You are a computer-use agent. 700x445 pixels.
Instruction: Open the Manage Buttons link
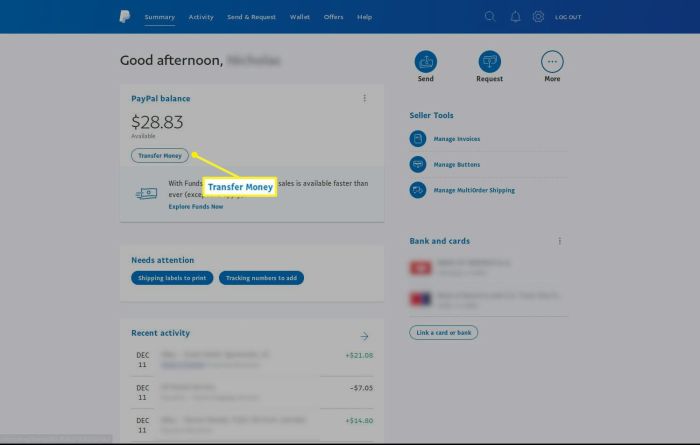coord(457,164)
